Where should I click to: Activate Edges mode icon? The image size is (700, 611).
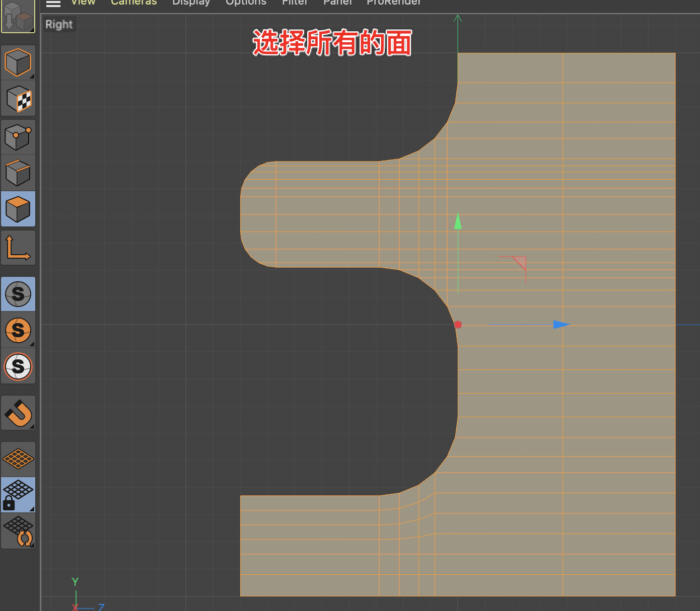(x=18, y=173)
